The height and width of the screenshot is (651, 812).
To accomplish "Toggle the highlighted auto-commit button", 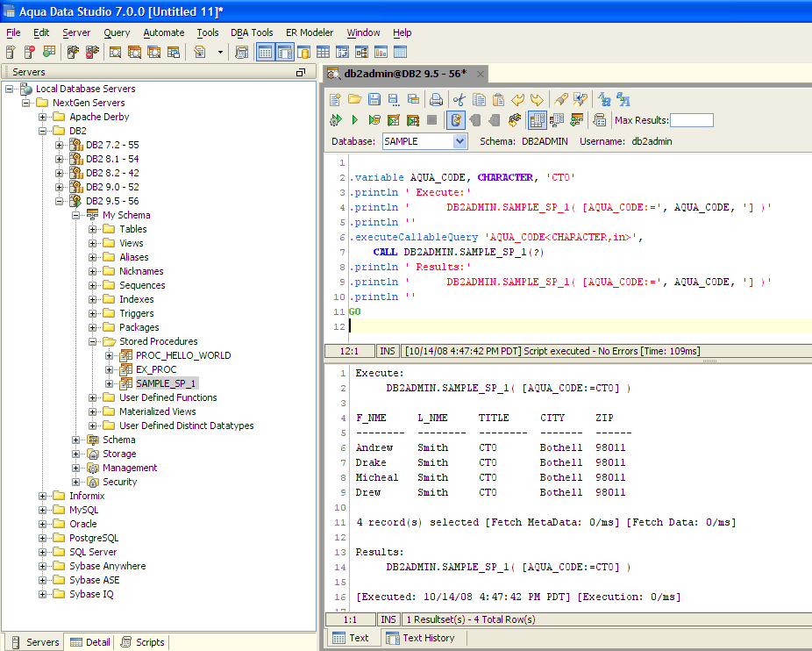I will pyautogui.click(x=456, y=120).
